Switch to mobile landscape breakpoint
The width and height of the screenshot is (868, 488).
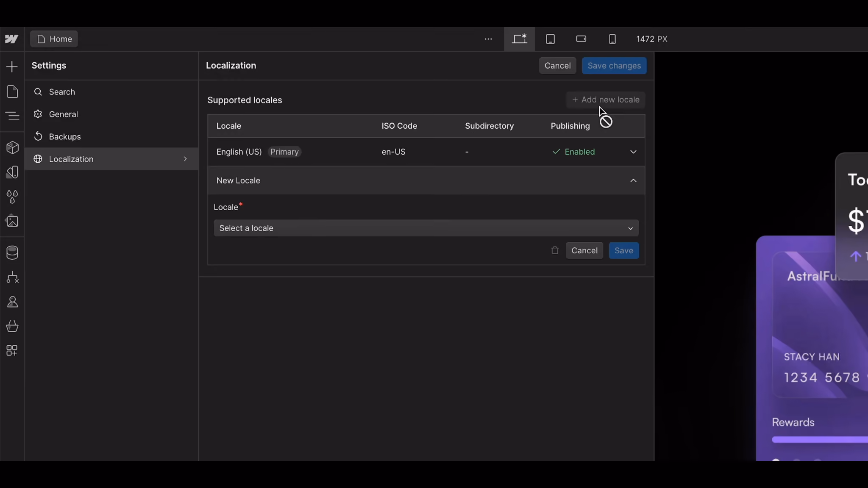(581, 39)
